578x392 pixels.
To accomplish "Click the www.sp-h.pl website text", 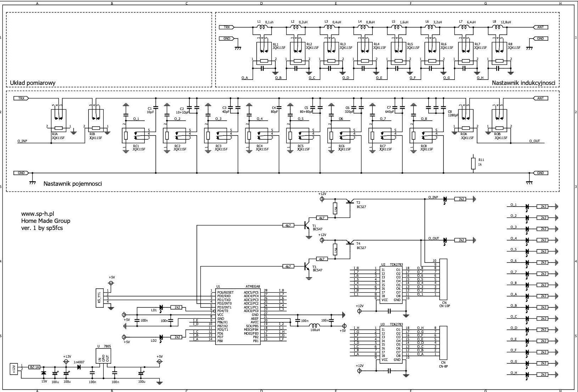I will [38, 214].
